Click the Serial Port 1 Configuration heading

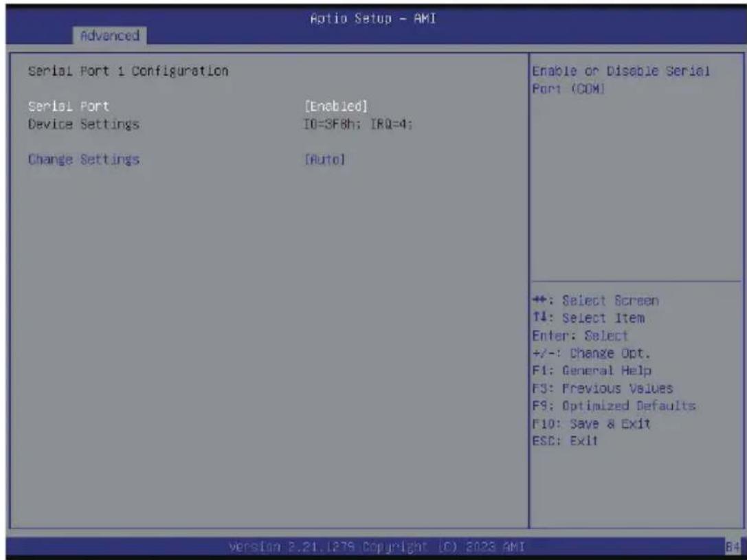(x=128, y=71)
